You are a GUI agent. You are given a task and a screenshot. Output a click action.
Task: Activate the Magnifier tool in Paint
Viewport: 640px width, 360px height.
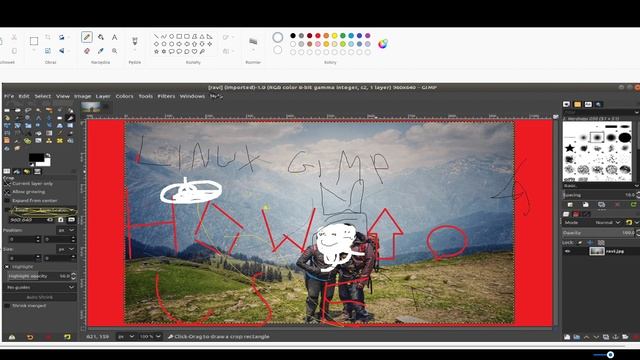115,51
